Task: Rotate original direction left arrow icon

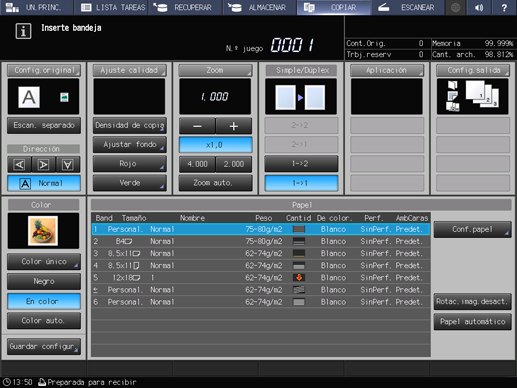Action: [19, 164]
